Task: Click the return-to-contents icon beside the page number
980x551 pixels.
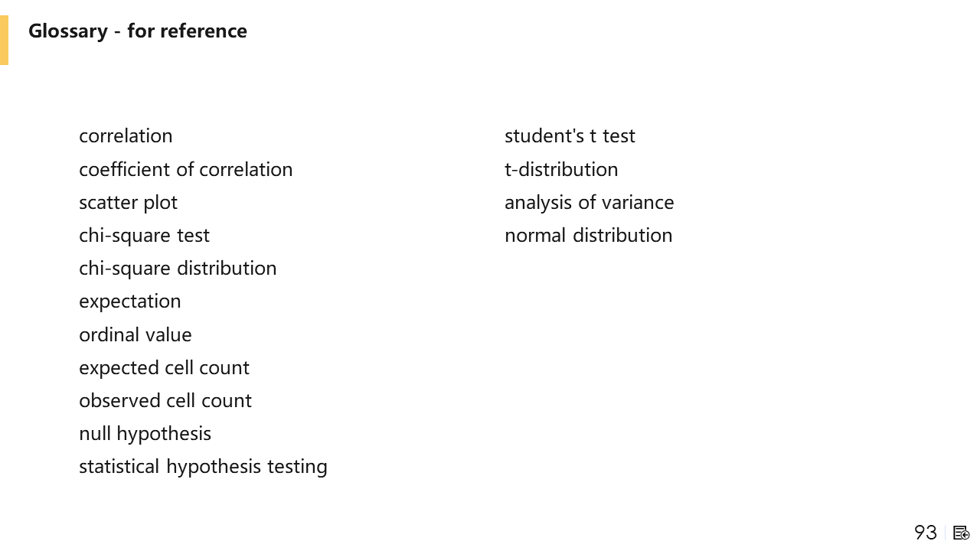Action: click(962, 533)
